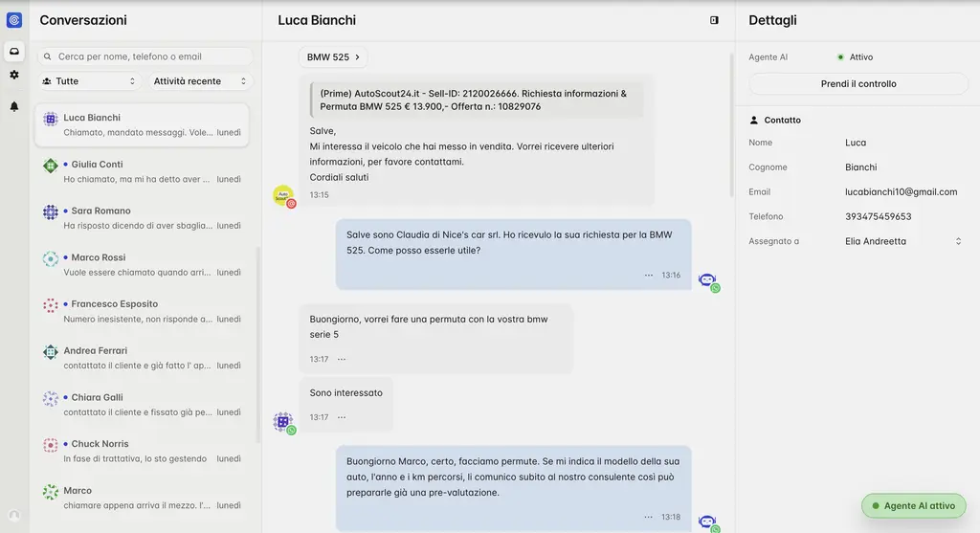
Task: Click the search magnifier icon
Action: (48, 56)
